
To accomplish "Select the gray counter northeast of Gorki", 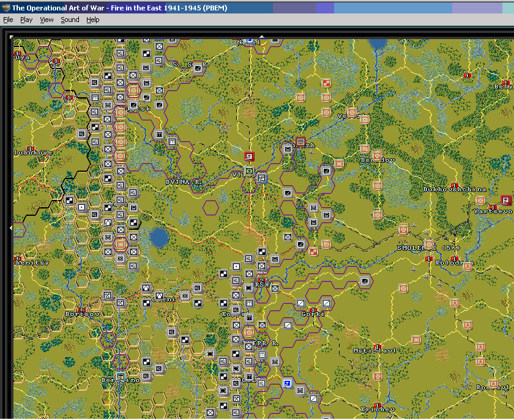I will point(326,303).
